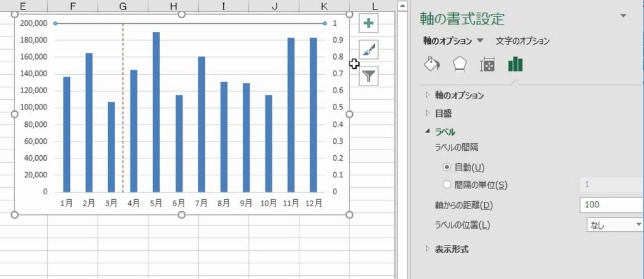Select column header E
This screenshot has height=279, width=644.
pyautogui.click(x=23, y=6)
